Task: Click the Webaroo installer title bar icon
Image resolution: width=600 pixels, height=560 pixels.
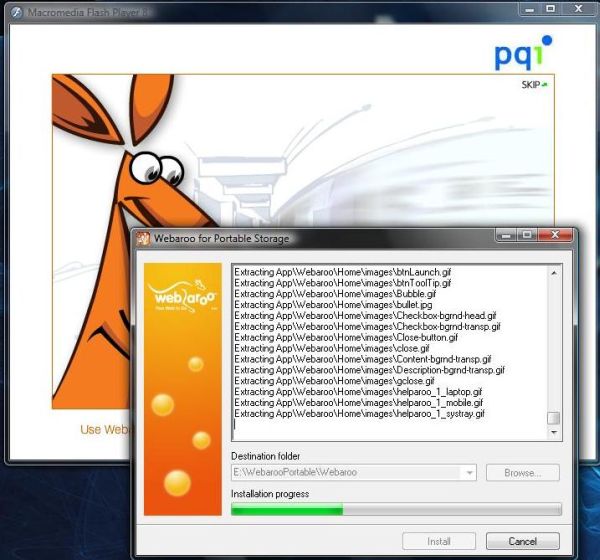Action: click(143, 238)
